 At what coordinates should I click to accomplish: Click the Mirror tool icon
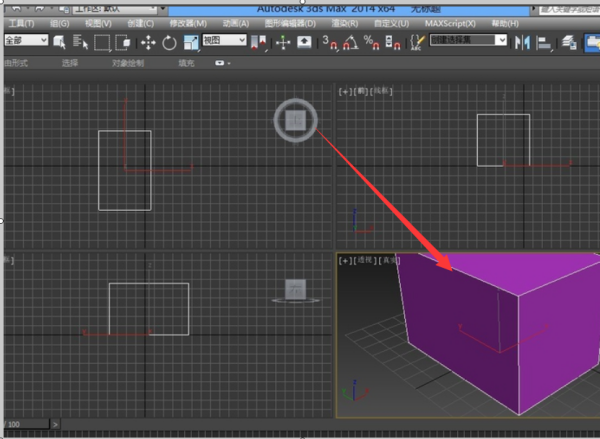coord(522,42)
